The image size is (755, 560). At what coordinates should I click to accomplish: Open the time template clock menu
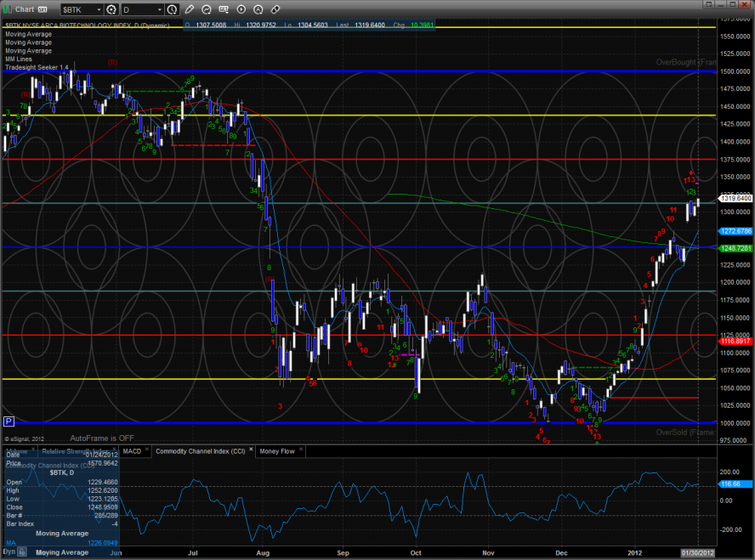[x=172, y=9]
